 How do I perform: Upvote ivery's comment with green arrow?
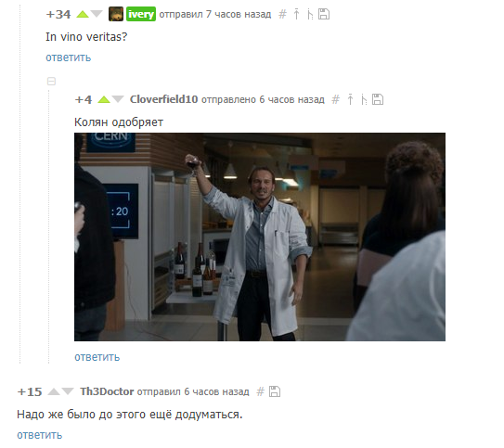coord(83,15)
